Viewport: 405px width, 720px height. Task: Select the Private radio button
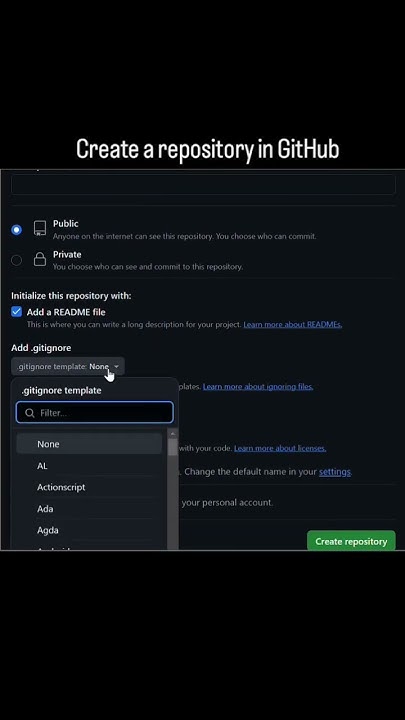coord(17,260)
